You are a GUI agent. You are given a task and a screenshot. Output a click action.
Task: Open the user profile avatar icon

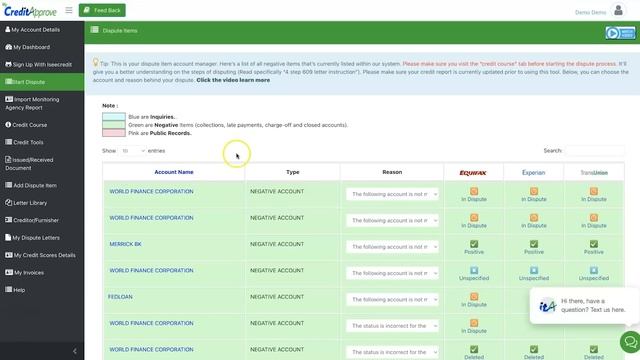pos(618,10)
